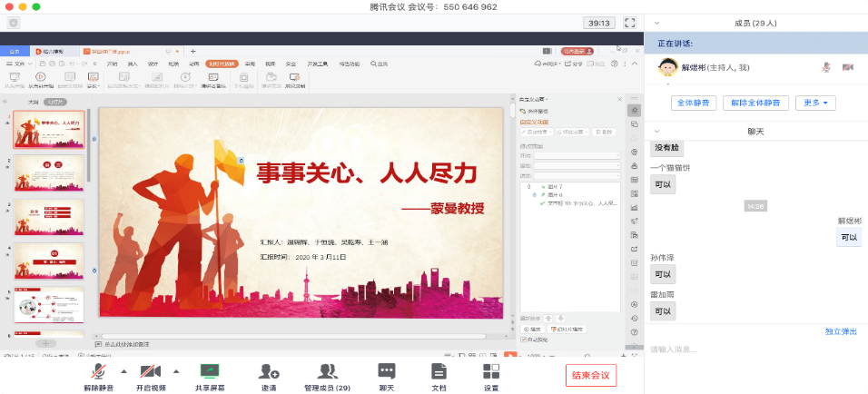Collapse the 聊天 chat section chevron

pos(656,132)
